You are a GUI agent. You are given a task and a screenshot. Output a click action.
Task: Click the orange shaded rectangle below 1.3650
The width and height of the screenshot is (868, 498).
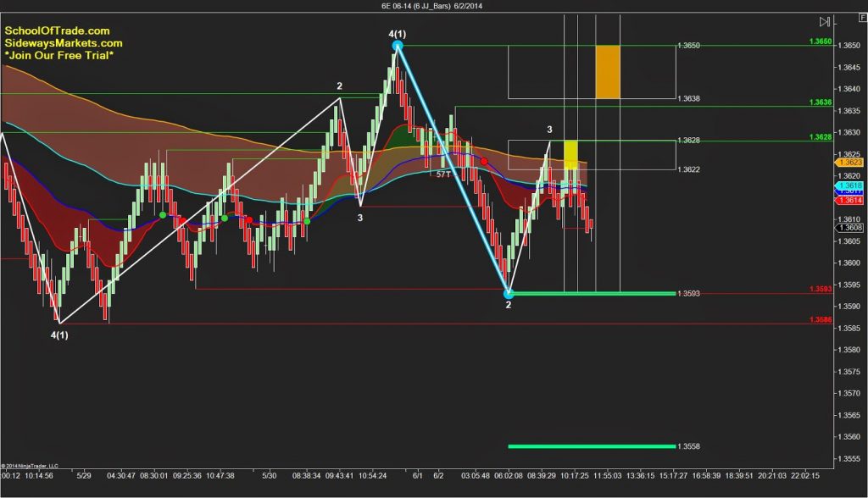point(608,72)
